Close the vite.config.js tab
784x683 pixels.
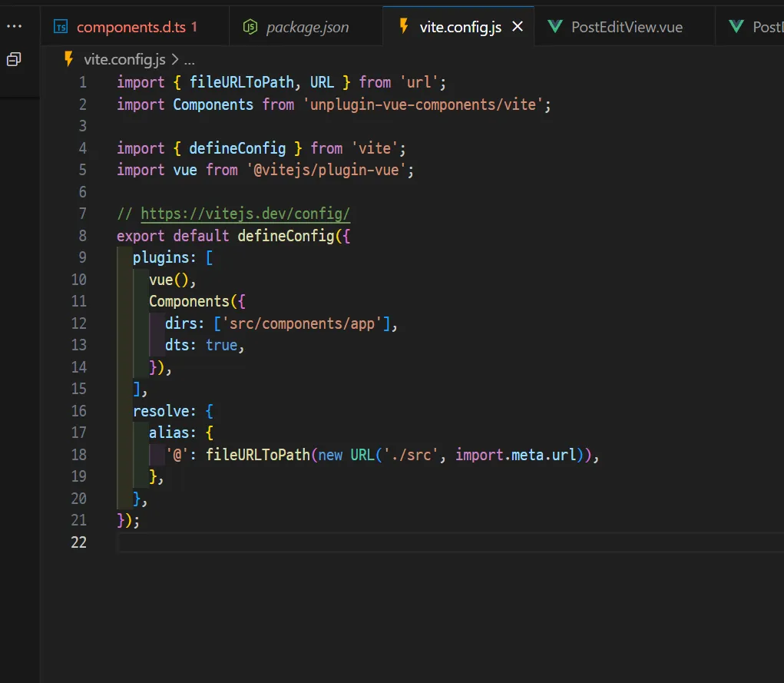[x=518, y=26]
